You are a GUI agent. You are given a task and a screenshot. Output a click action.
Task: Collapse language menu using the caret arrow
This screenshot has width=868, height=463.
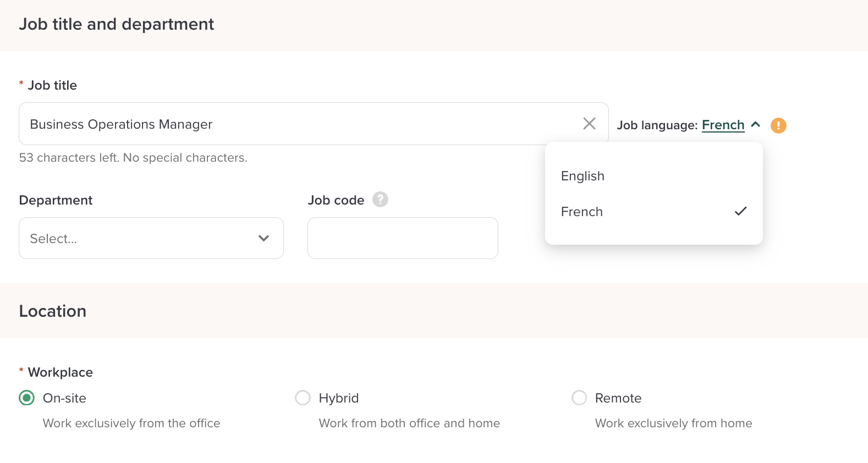[x=756, y=125]
